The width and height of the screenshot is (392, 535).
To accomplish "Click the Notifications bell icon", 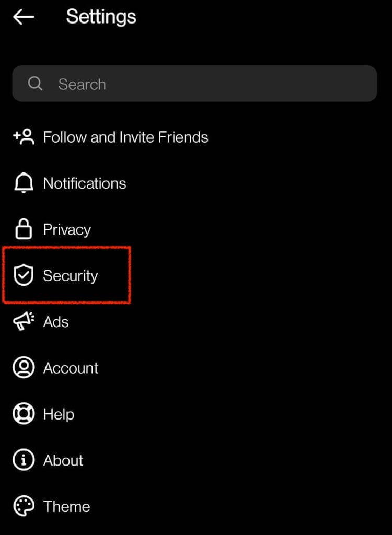I will 24,183.
